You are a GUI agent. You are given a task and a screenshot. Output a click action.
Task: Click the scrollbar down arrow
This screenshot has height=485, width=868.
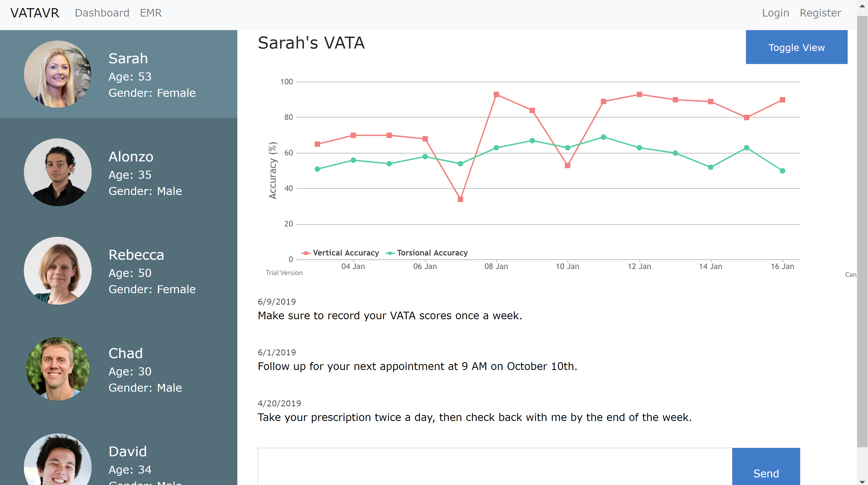(862, 482)
